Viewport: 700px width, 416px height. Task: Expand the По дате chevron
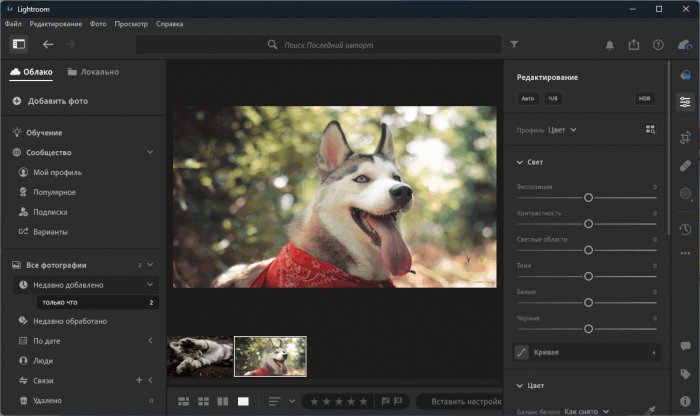(150, 341)
